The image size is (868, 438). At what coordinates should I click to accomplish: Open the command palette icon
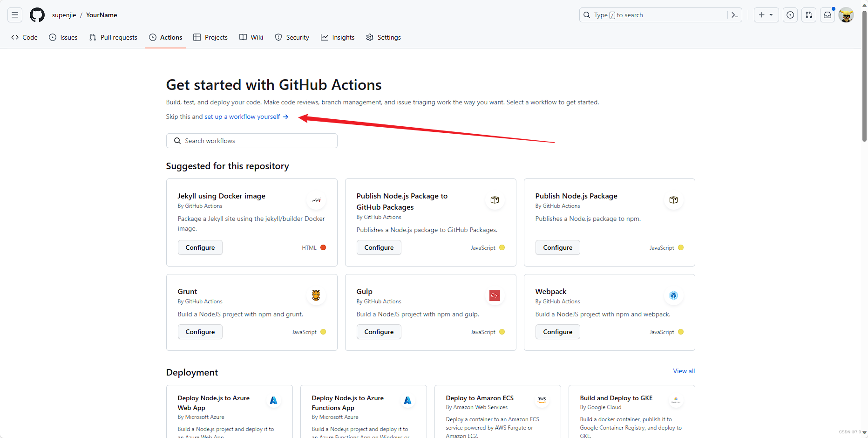click(735, 15)
